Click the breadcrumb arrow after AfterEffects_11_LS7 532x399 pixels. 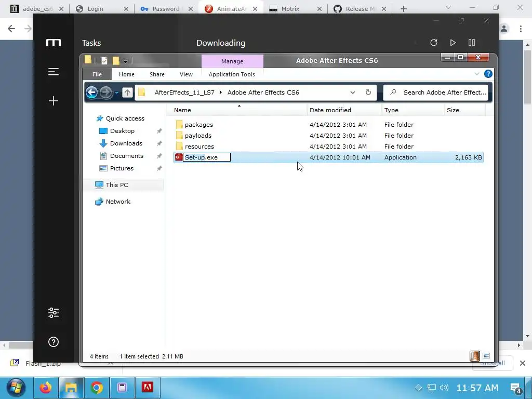click(220, 92)
